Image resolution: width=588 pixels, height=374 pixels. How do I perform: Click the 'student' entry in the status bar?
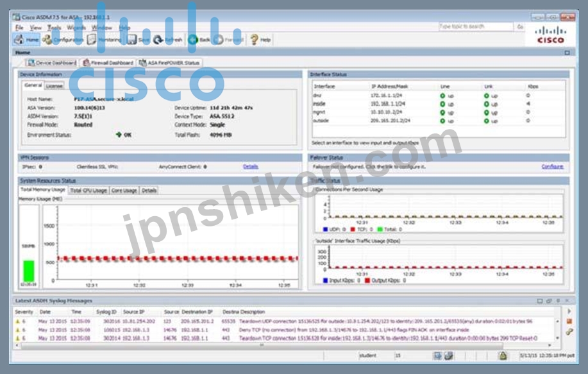tap(367, 355)
